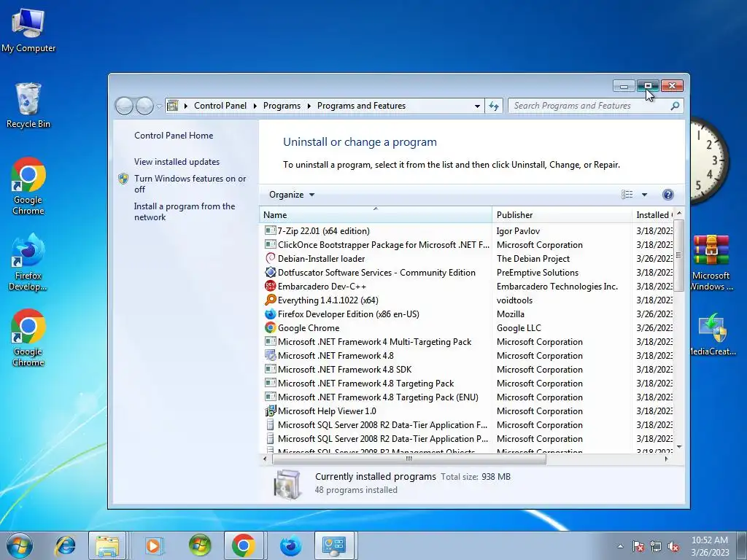Click the Control Panel taskbar button
Image resolution: width=747 pixels, height=560 pixels.
[x=333, y=545]
